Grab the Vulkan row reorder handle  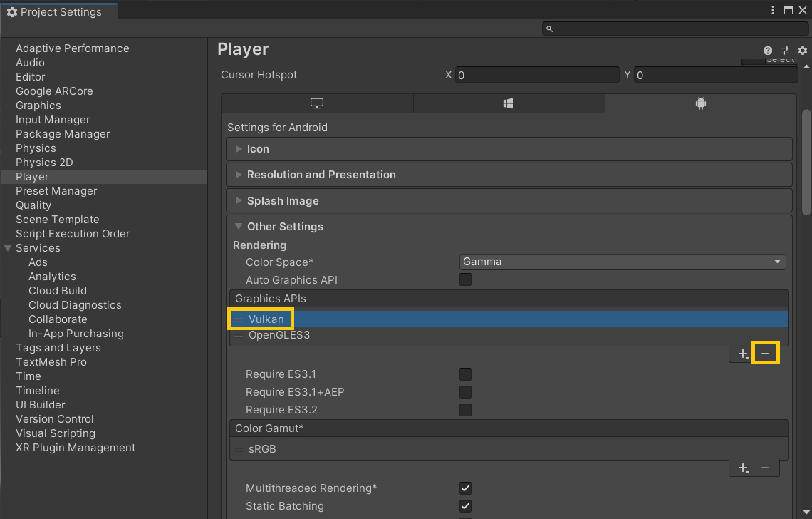coord(239,319)
